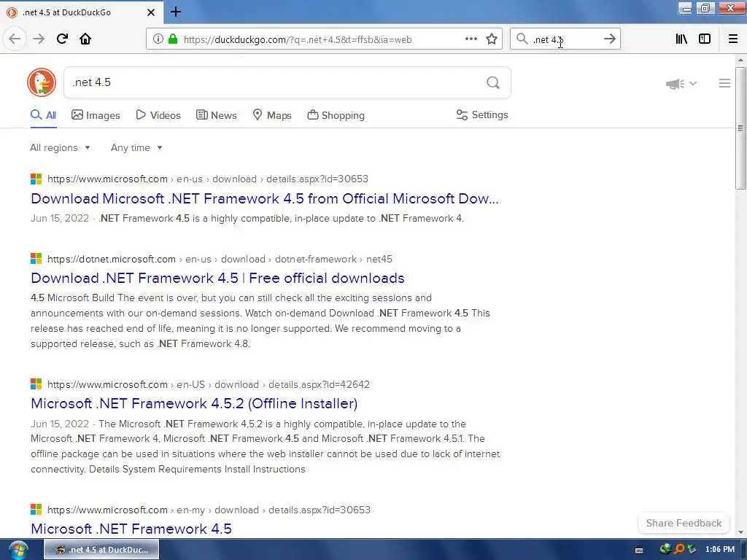
Task: Open the Firefox home page
Action: (x=85, y=39)
